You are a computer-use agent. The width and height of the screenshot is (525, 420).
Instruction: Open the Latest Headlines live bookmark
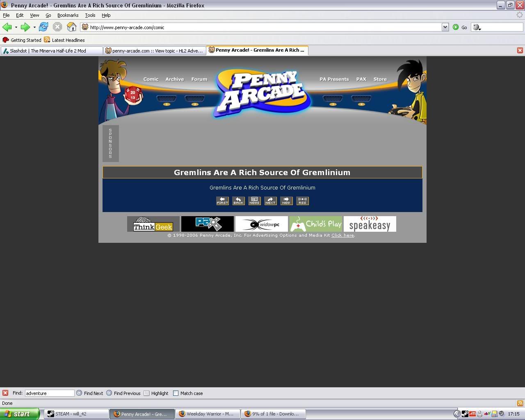click(64, 40)
